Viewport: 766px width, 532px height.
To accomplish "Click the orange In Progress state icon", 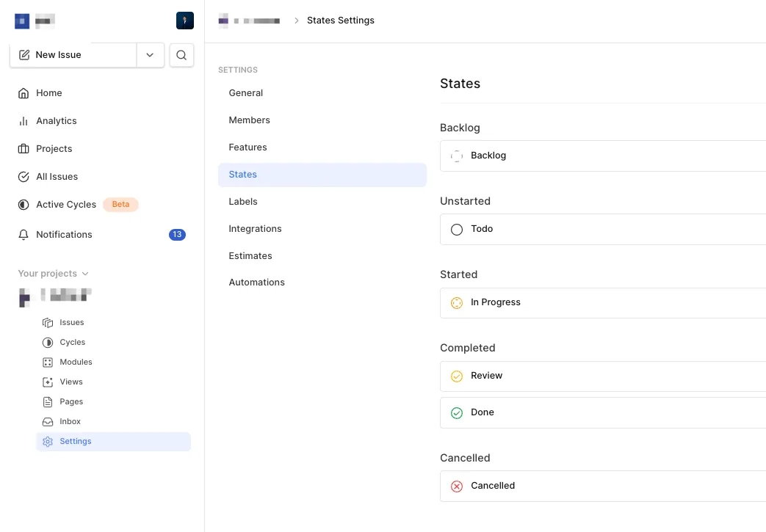I will (457, 302).
